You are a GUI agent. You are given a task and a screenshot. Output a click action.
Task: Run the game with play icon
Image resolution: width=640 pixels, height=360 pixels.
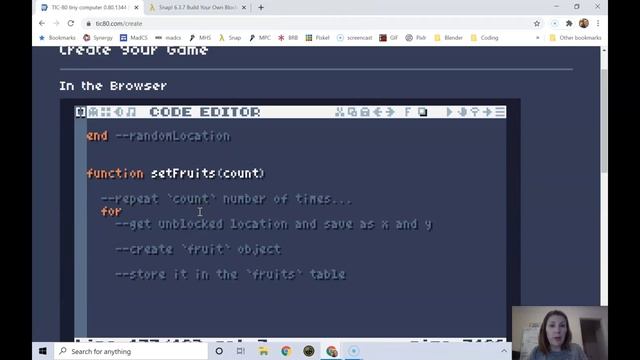pyautogui.click(x=449, y=112)
